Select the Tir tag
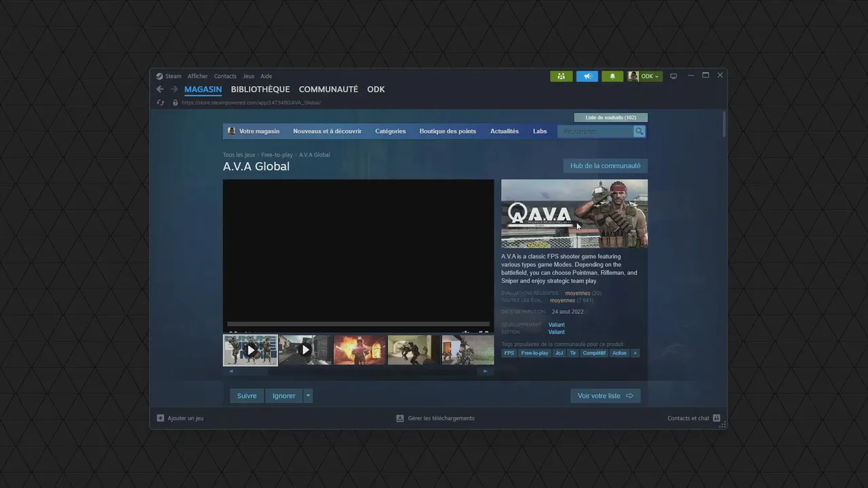This screenshot has width=868, height=488. [x=573, y=353]
